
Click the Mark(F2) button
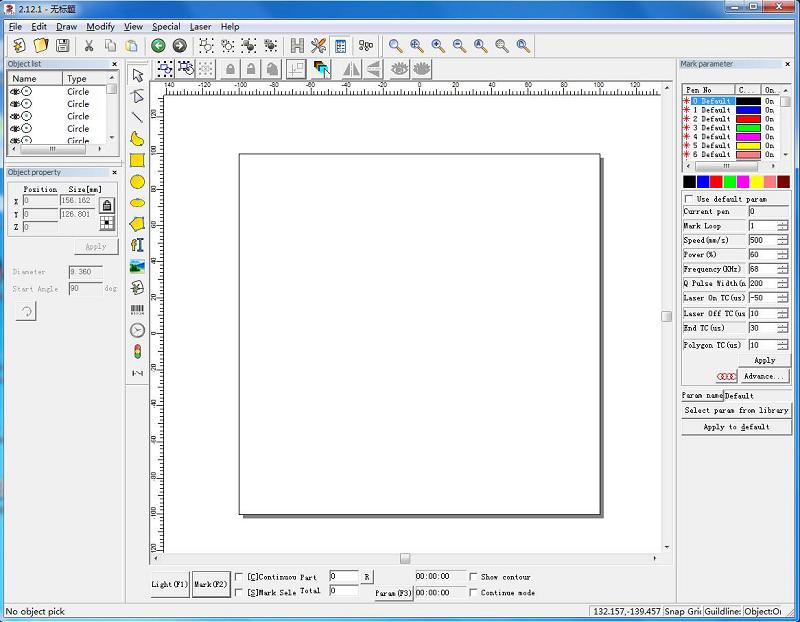coord(209,583)
